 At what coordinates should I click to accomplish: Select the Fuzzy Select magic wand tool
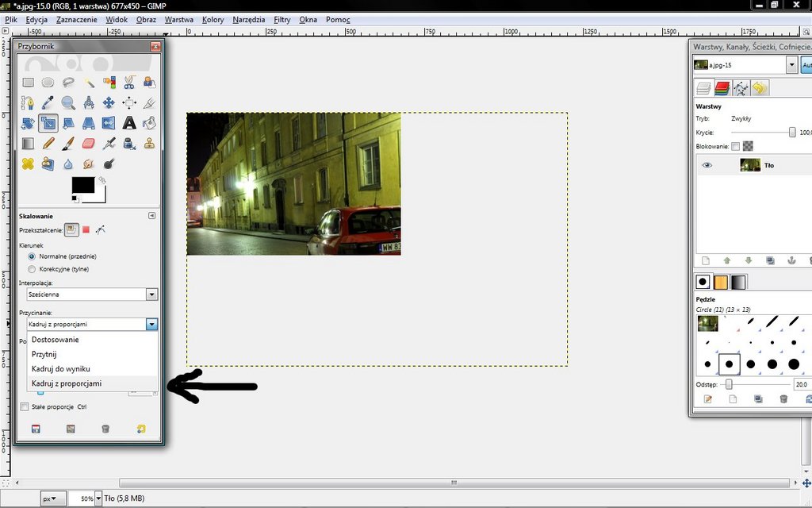coord(89,83)
